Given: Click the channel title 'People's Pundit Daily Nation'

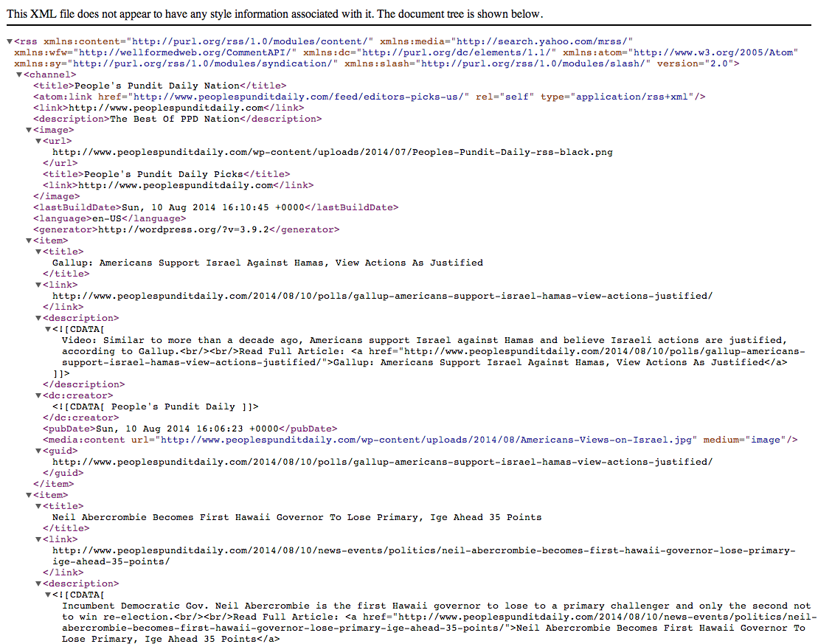Looking at the screenshot, I should (x=157, y=86).
